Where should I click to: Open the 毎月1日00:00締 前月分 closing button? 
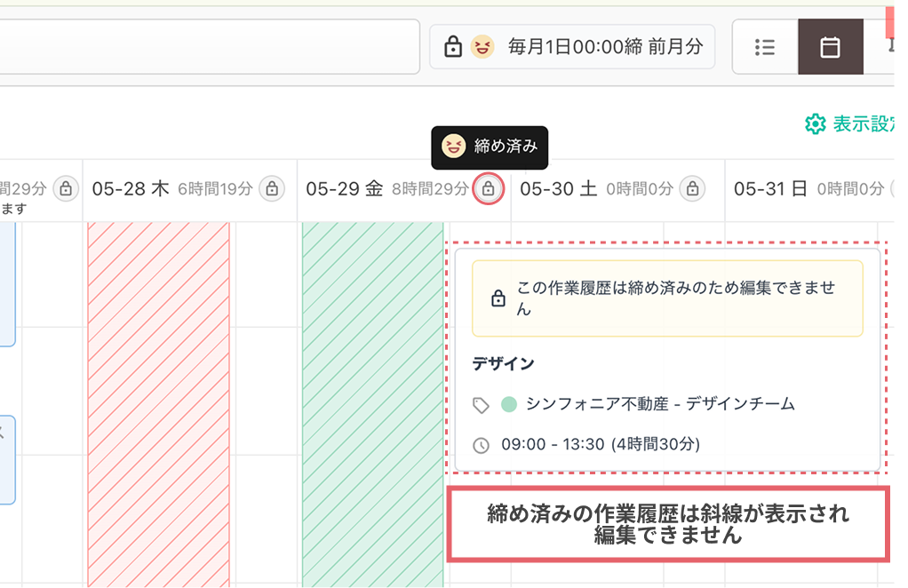pyautogui.click(x=572, y=47)
